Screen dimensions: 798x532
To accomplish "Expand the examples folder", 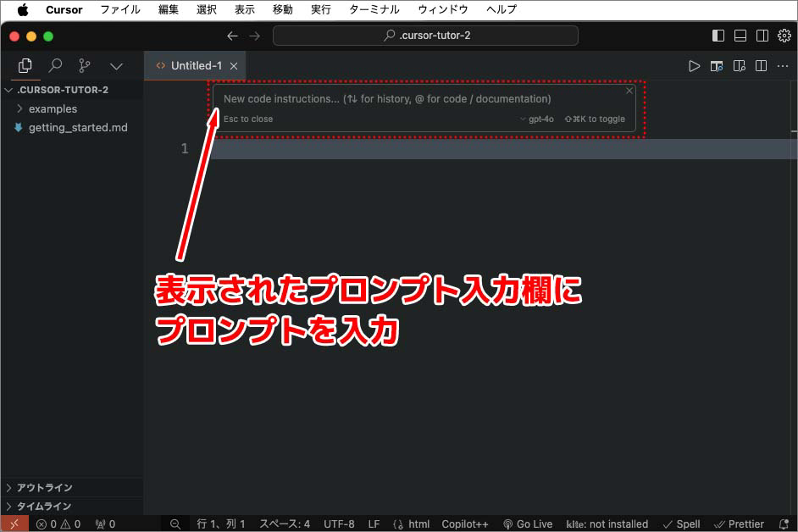I will (54, 108).
